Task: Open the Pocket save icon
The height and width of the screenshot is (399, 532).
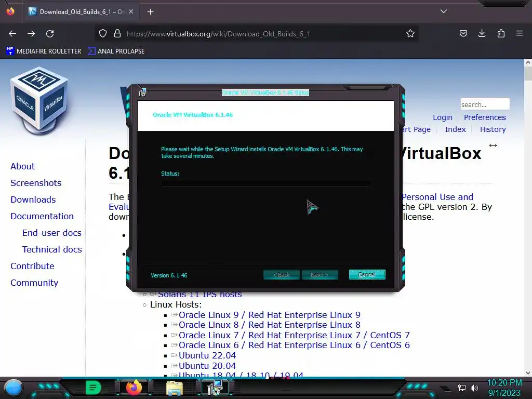Action: pyautogui.click(x=463, y=34)
